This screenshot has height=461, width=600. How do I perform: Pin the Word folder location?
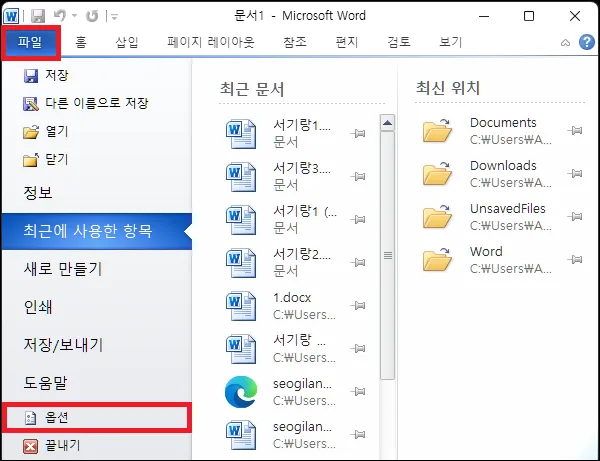pos(575,260)
